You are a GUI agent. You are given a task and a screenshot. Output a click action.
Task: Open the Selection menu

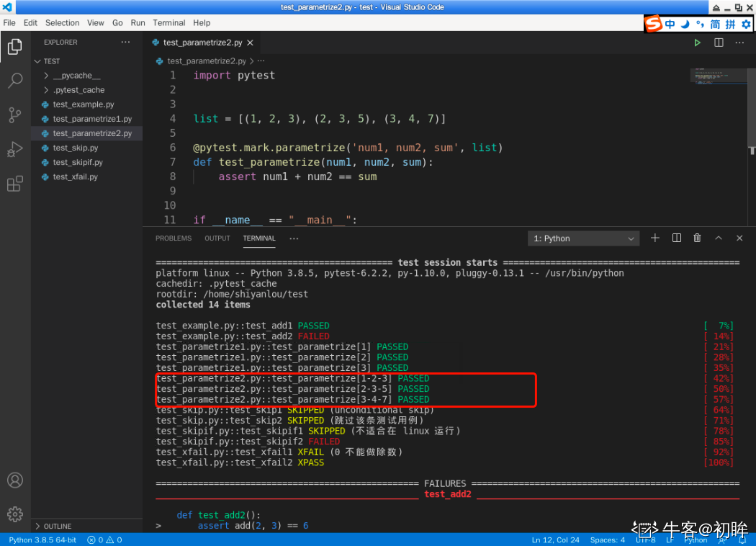point(62,22)
